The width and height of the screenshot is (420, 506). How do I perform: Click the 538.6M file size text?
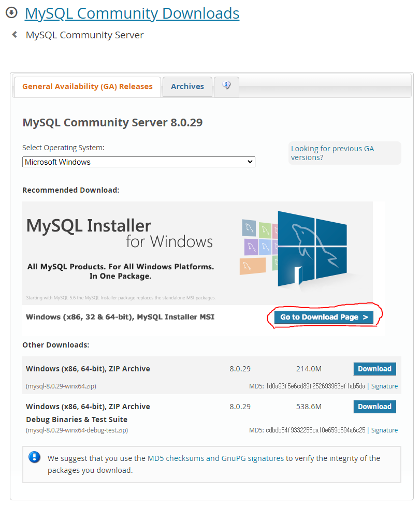[x=309, y=407]
